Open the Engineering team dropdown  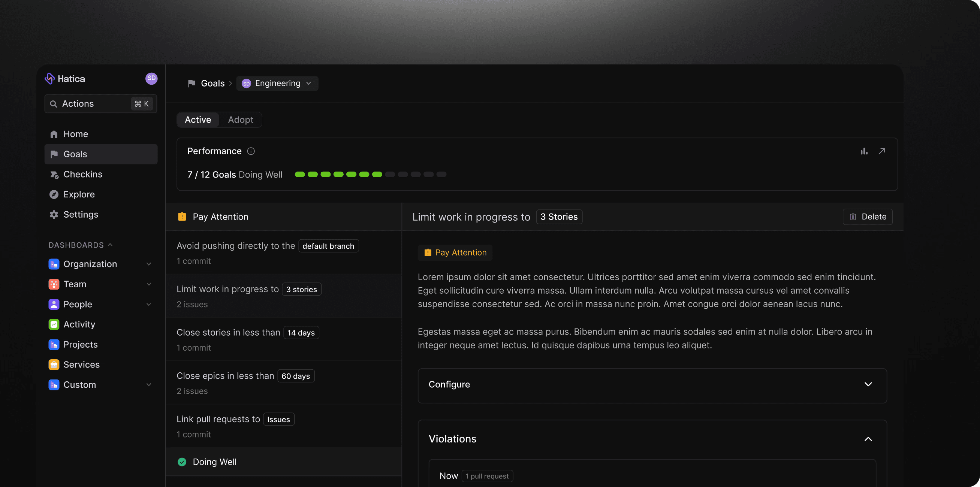tap(277, 83)
